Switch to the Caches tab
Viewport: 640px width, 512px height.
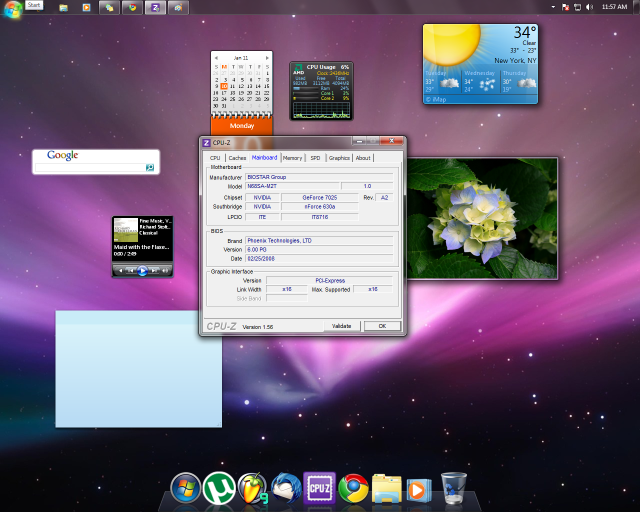237,158
